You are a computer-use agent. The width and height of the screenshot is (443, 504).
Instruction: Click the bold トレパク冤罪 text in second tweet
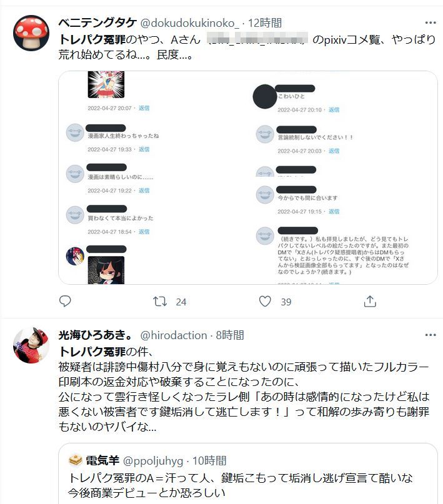pos(92,352)
